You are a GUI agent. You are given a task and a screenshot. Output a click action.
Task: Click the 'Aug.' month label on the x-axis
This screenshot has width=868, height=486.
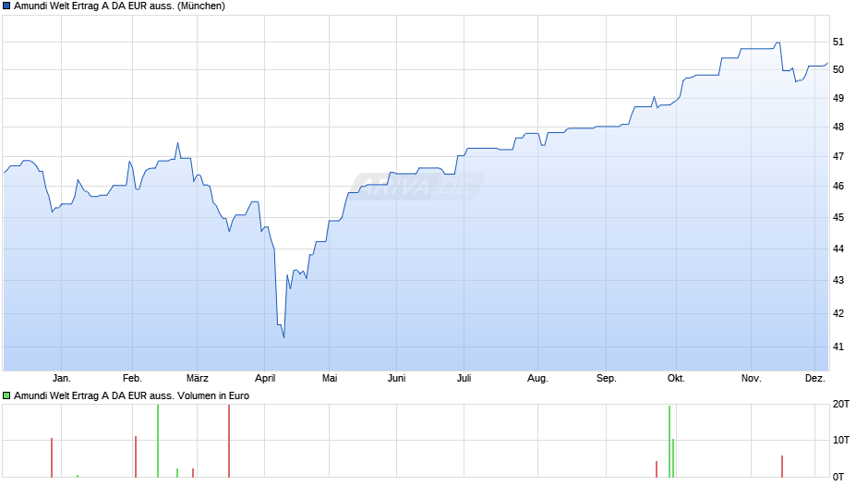tap(537, 378)
